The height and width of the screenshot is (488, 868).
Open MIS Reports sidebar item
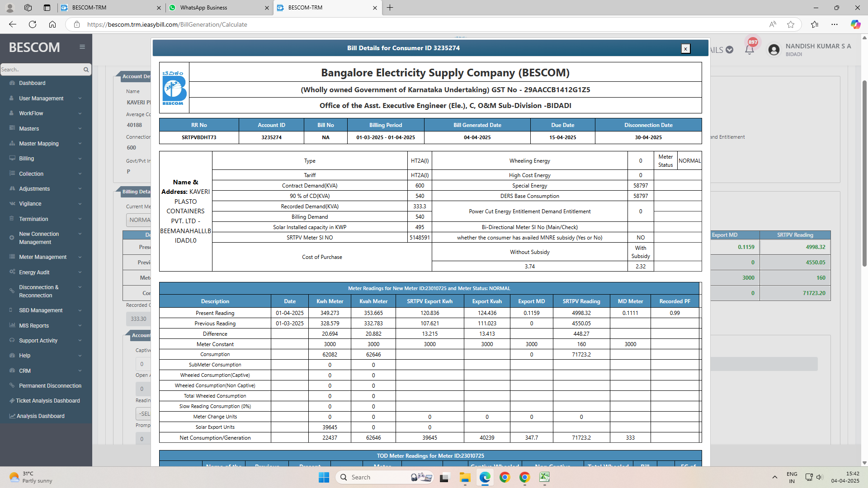45,326
